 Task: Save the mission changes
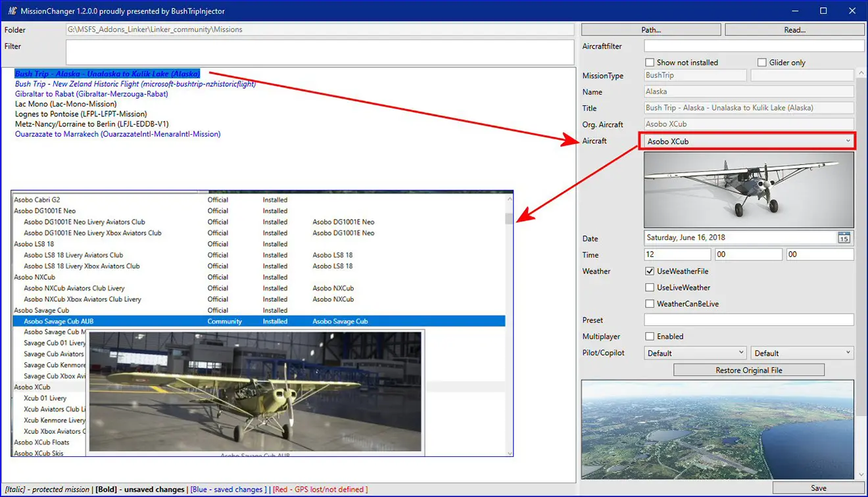819,488
